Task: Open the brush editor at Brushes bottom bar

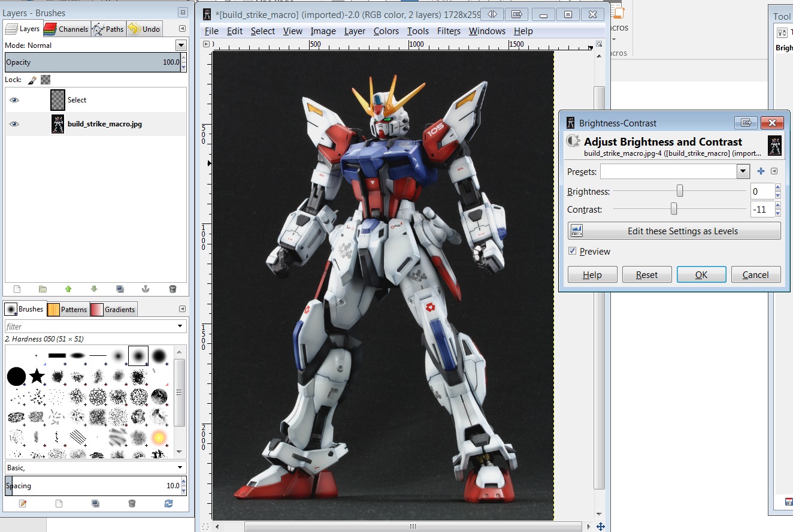Action: click(23, 503)
